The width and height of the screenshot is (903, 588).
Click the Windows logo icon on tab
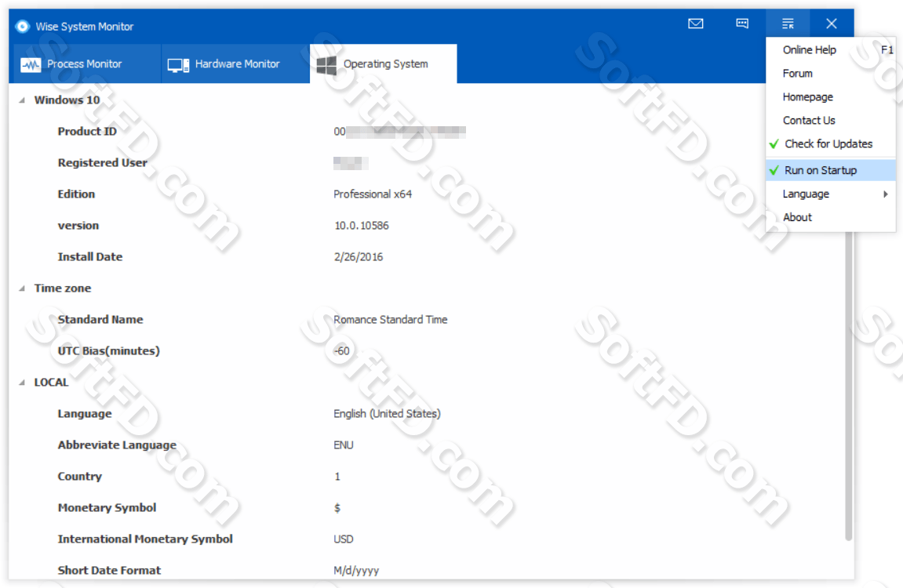tap(326, 64)
